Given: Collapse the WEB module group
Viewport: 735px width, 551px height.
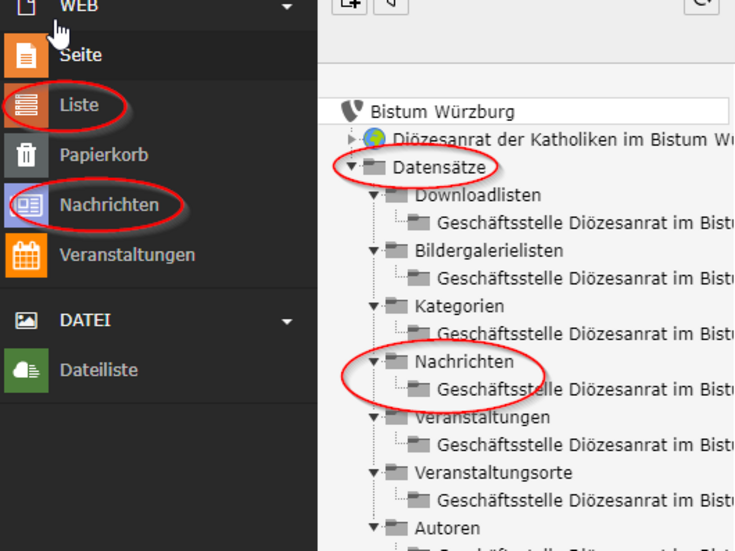Looking at the screenshot, I should [x=288, y=8].
